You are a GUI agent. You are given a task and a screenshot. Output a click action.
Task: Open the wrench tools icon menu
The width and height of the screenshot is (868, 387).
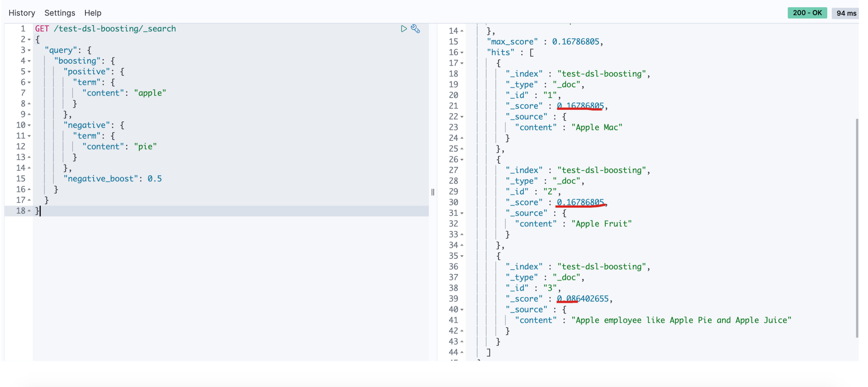[415, 29]
